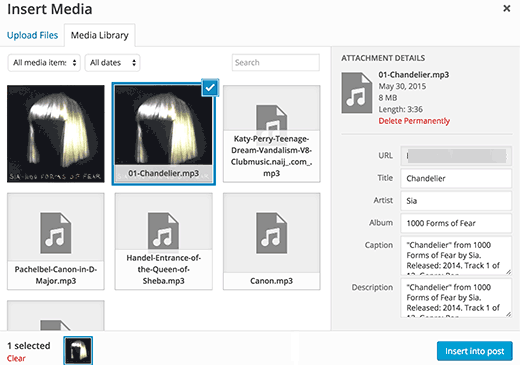Image resolution: width=520 pixels, height=365 pixels.
Task: Close the Insert Media dialog
Action: pos(507,8)
